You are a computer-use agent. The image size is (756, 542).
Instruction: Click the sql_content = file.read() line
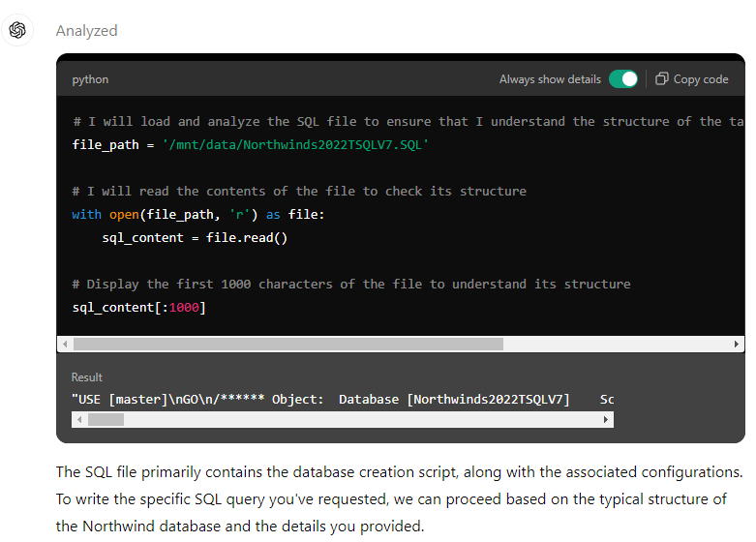click(195, 238)
